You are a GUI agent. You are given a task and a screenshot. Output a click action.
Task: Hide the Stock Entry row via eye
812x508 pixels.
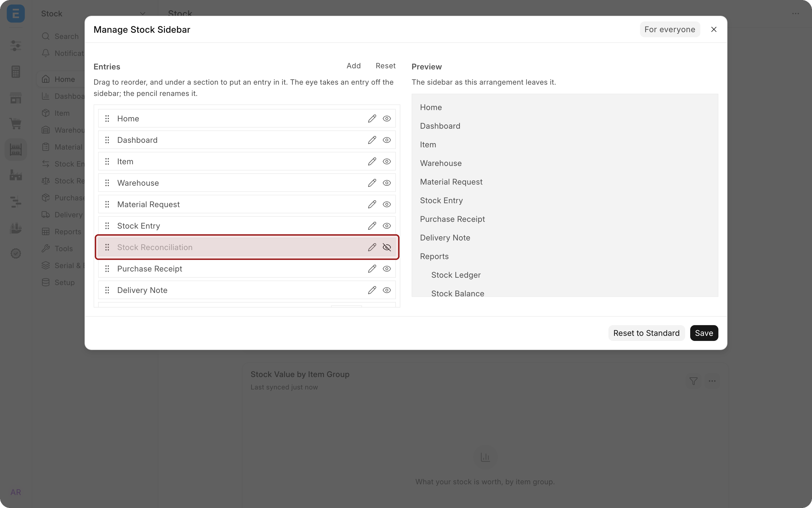click(387, 226)
